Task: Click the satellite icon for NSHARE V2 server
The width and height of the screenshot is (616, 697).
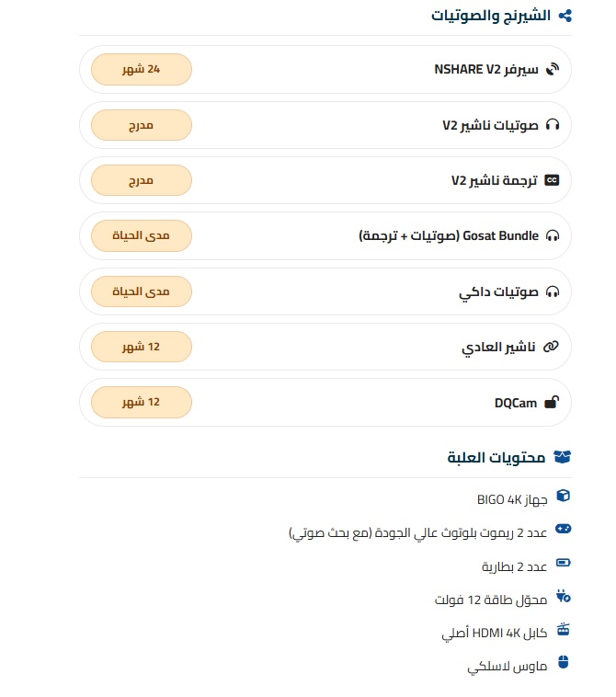Action: coord(553,69)
